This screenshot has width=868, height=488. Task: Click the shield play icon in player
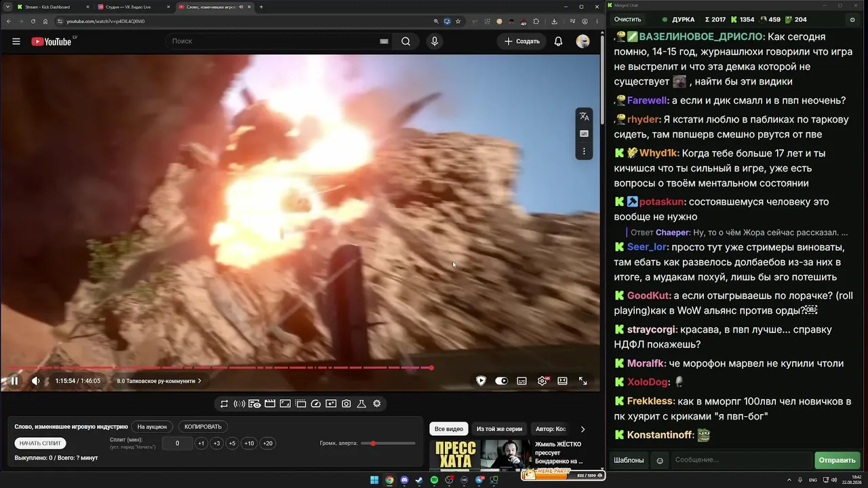click(x=481, y=381)
